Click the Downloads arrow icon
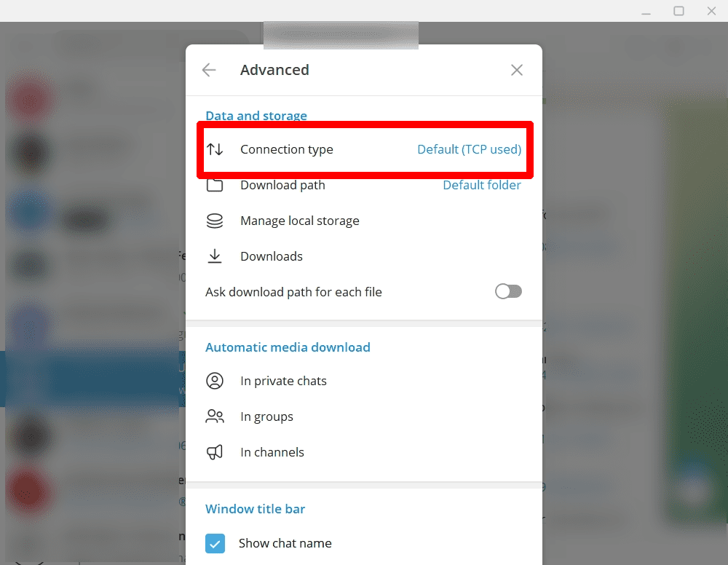 [215, 256]
